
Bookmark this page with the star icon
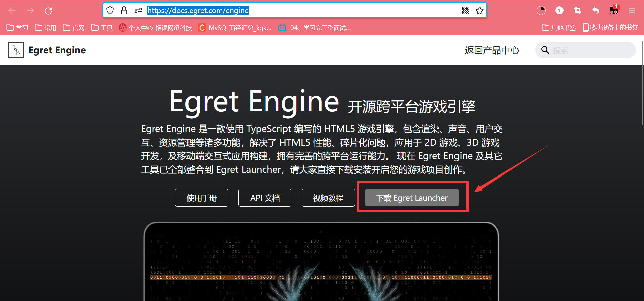480,11
